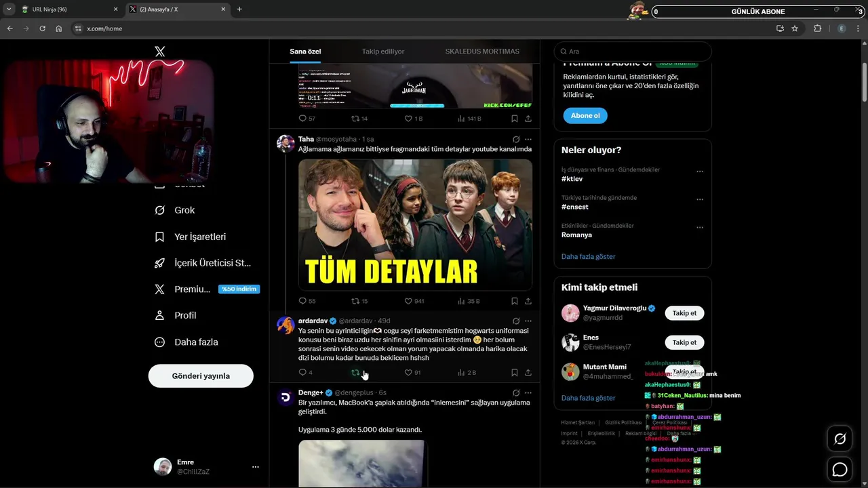Toggle repost on ardardav's post

point(355,372)
